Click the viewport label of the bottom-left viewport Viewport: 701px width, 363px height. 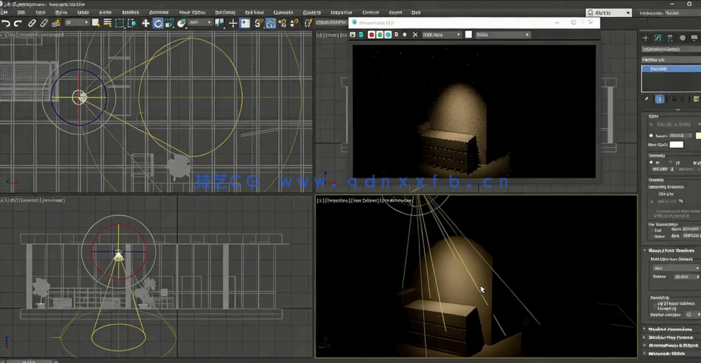coord(33,200)
